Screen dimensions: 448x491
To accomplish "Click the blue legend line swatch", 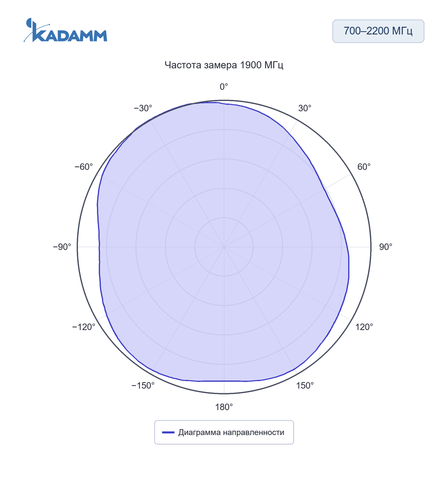I will click(168, 433).
